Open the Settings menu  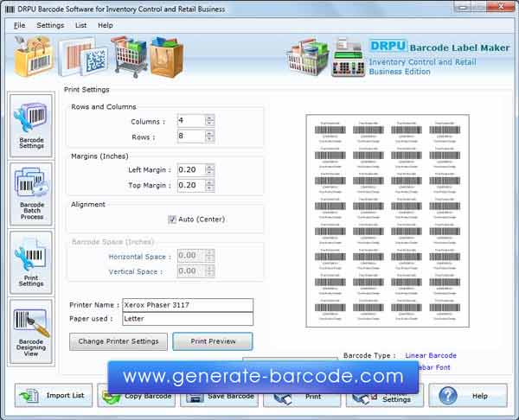pos(50,25)
